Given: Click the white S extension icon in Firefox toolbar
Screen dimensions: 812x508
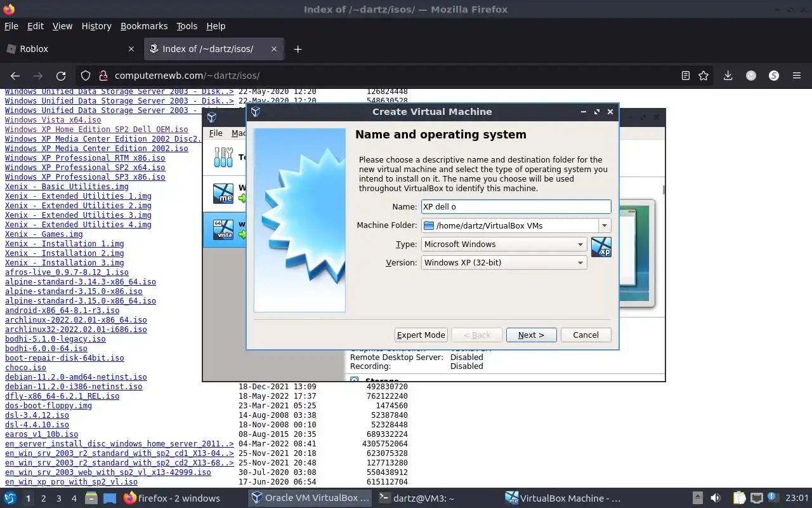Looking at the screenshot, I should [774, 76].
